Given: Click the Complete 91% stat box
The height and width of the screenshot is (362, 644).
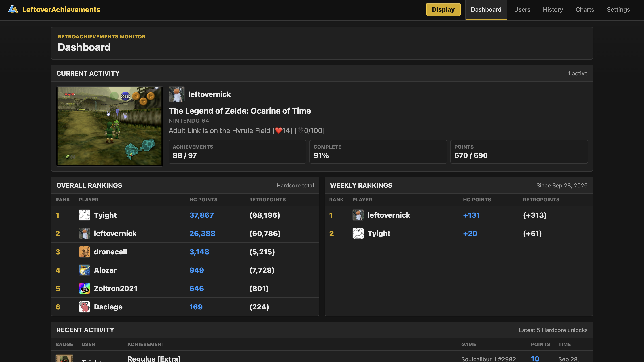Looking at the screenshot, I should pos(378,152).
